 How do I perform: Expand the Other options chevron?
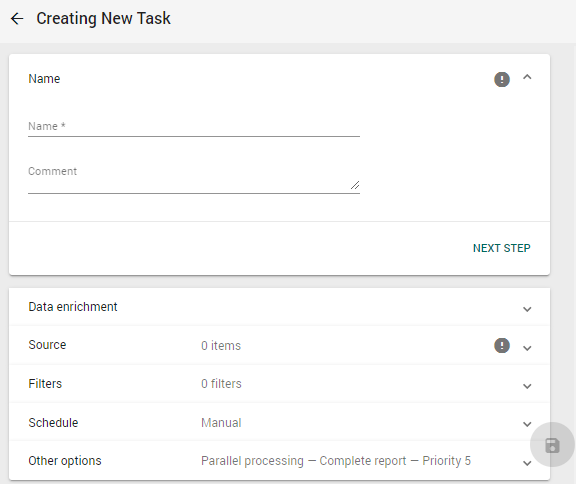point(527,463)
